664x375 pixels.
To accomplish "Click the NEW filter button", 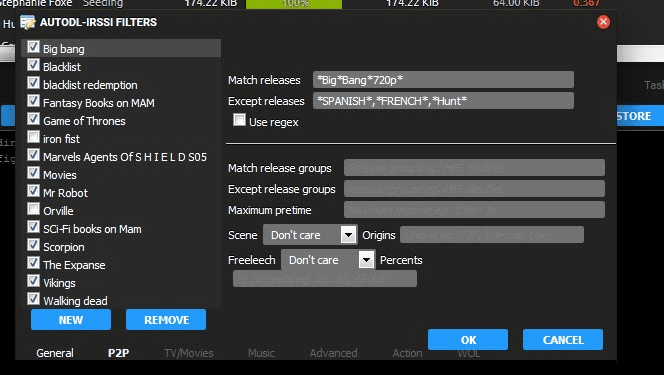I will pyautogui.click(x=71, y=320).
